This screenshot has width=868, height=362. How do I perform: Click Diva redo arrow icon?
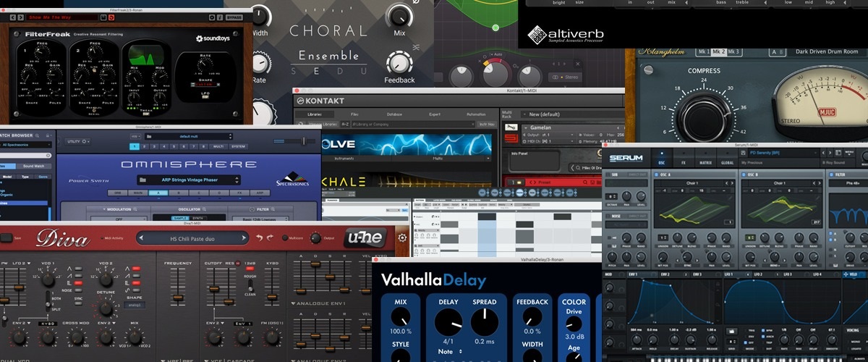click(x=270, y=237)
